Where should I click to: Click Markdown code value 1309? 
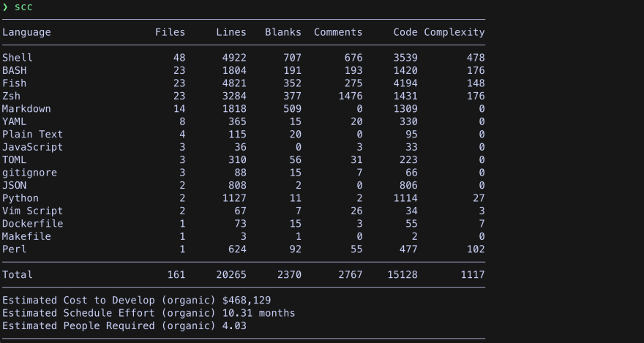coord(405,109)
